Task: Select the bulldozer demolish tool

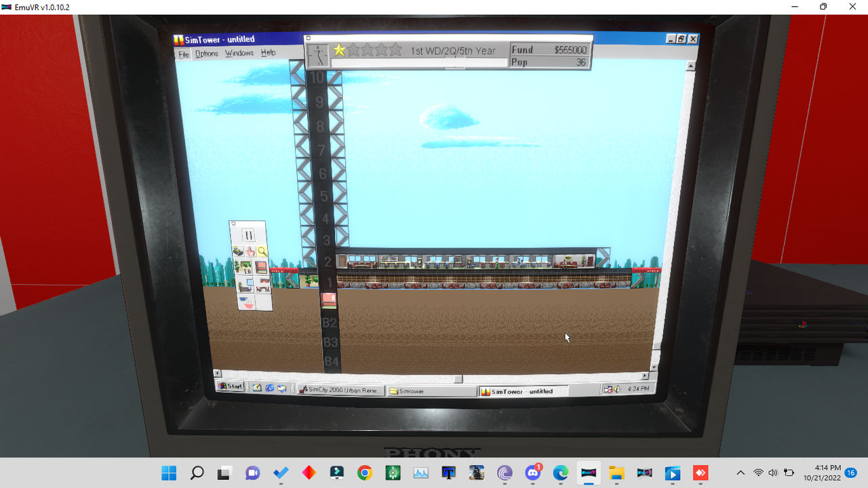Action: coord(238,251)
